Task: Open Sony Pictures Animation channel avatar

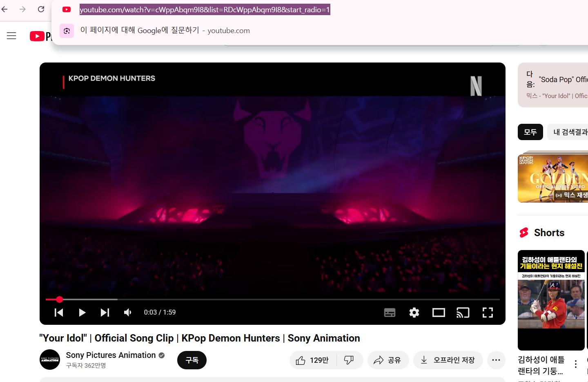Action: pyautogui.click(x=50, y=360)
